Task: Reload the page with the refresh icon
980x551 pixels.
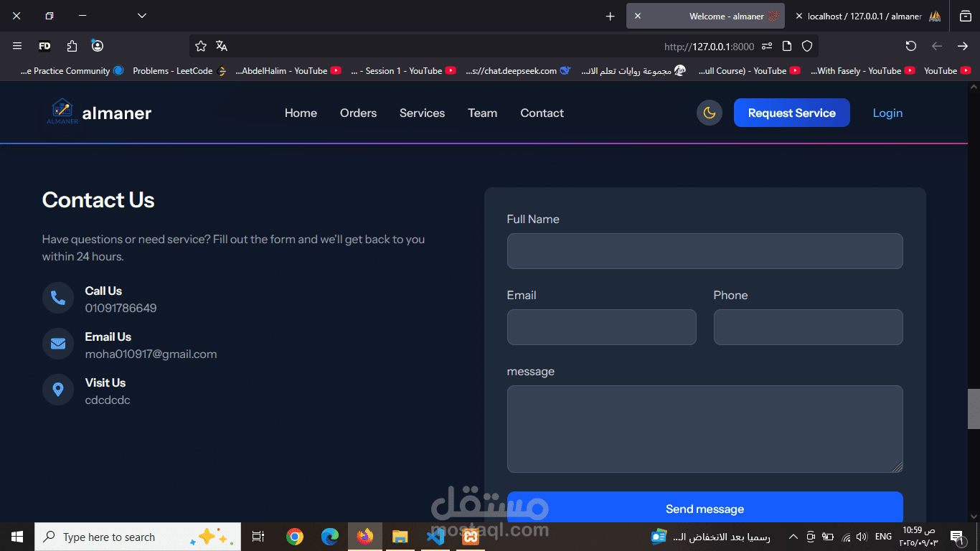Action: click(911, 46)
